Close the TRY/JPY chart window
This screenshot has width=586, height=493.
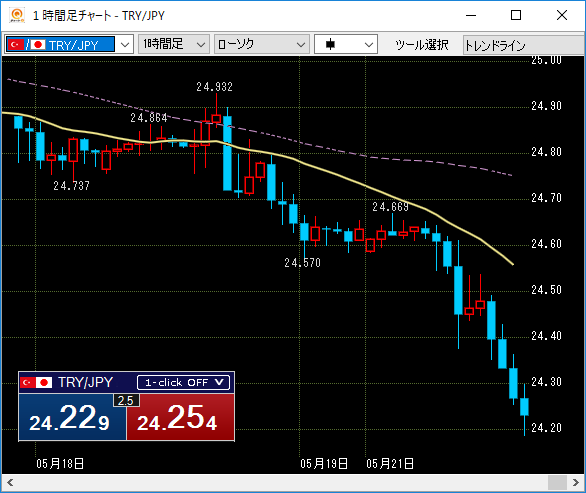click(562, 15)
